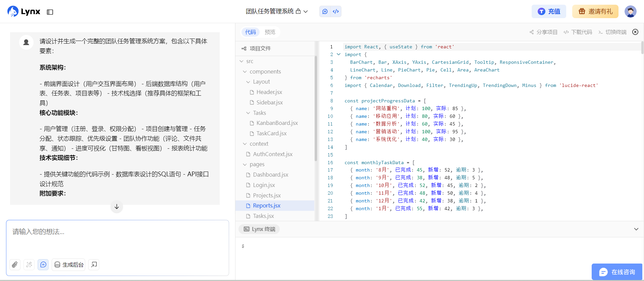Click the 邀请有礼 invite button
This screenshot has width=644, height=281.
pos(595,11)
